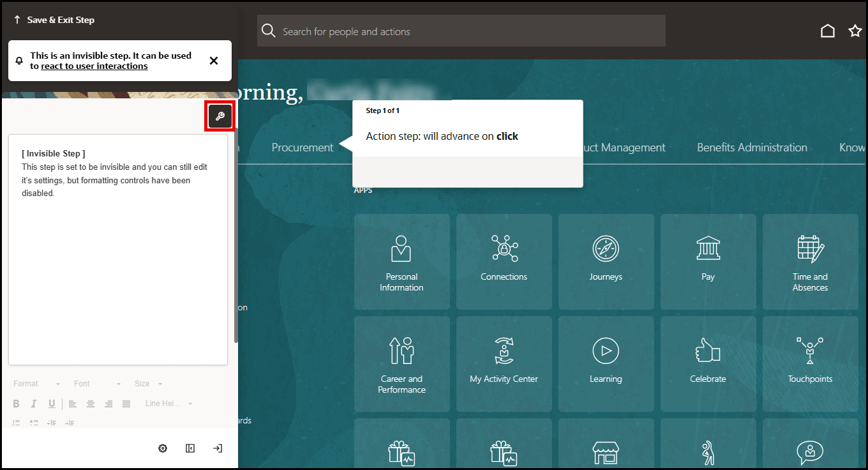Click the collapse side panel icon
Screen dimensions: 868x470
click(x=190, y=448)
